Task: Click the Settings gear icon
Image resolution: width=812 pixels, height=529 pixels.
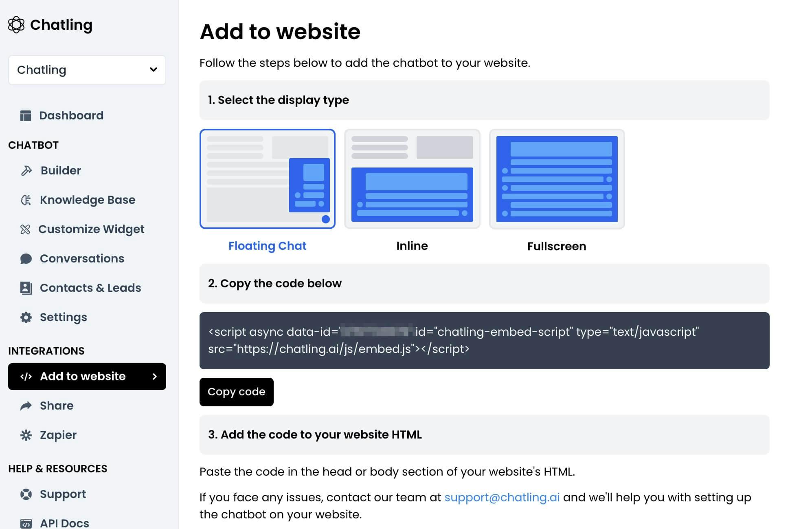Action: tap(26, 317)
